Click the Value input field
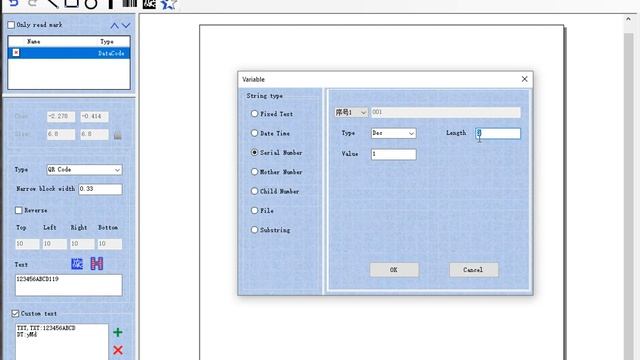The width and height of the screenshot is (640, 360). (393, 154)
